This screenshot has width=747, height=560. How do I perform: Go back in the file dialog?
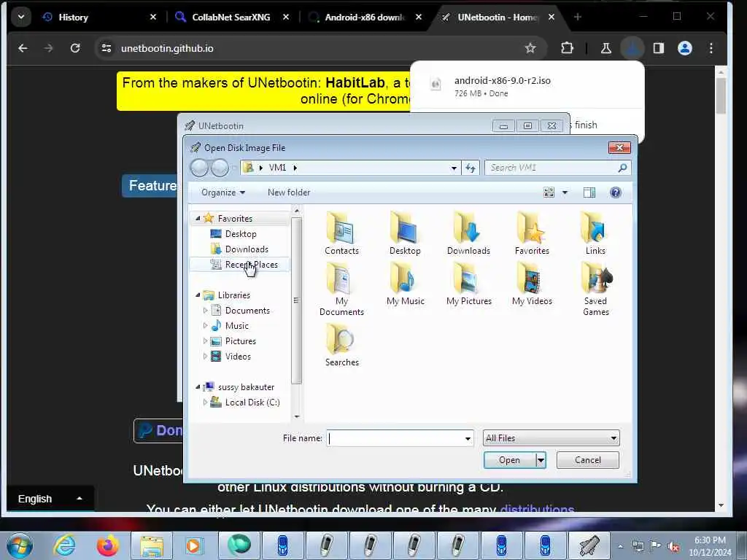pyautogui.click(x=199, y=168)
